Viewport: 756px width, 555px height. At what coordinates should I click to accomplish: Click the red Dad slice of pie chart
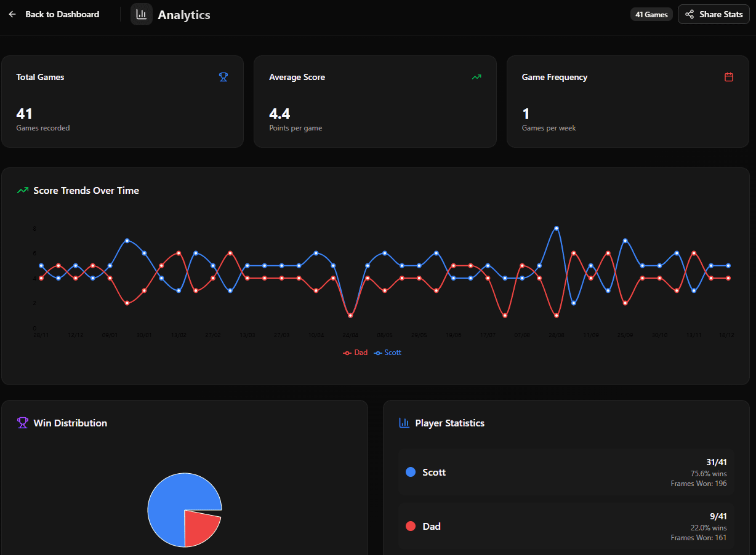point(200,526)
